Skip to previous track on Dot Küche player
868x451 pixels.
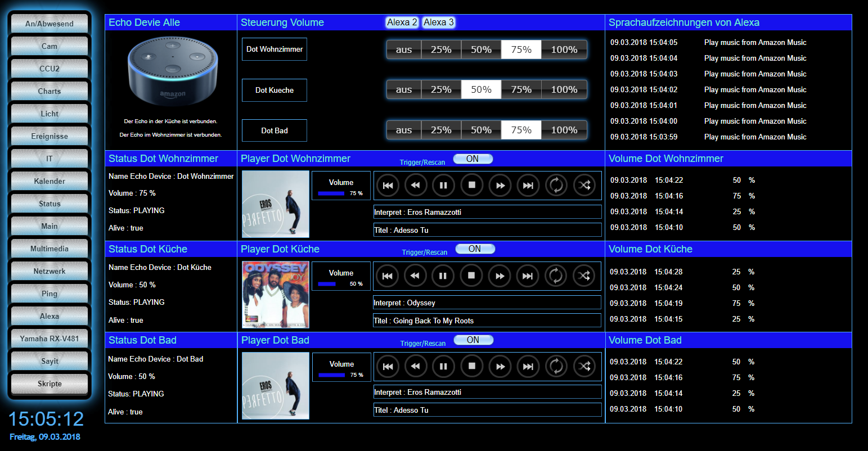(387, 276)
